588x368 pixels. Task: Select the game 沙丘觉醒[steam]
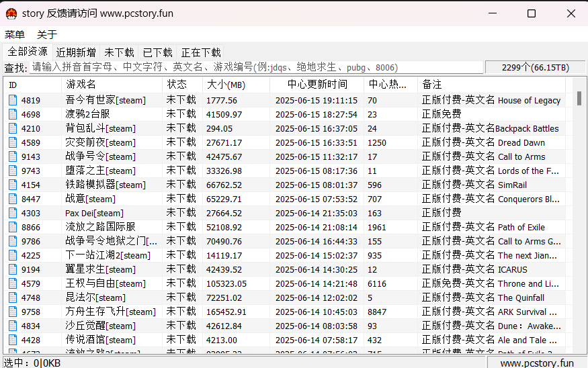[x=100, y=326]
